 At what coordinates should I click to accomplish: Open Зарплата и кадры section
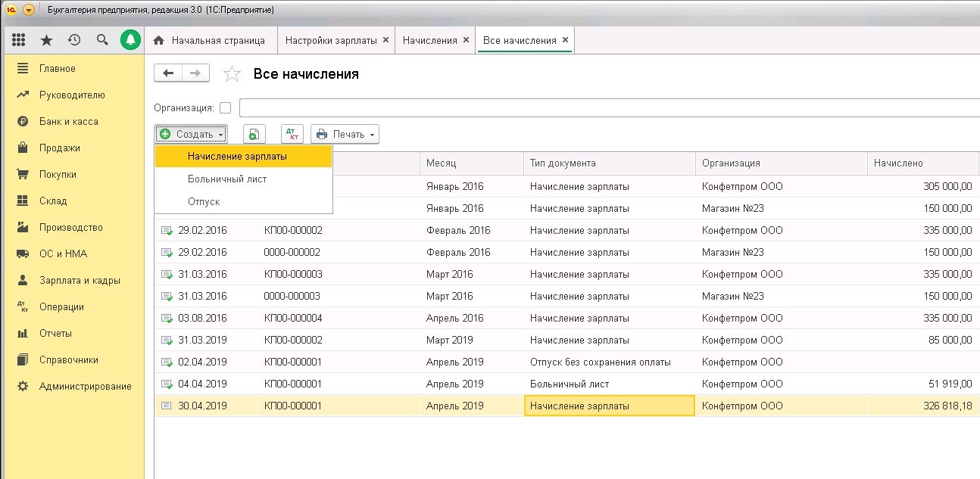coord(80,280)
